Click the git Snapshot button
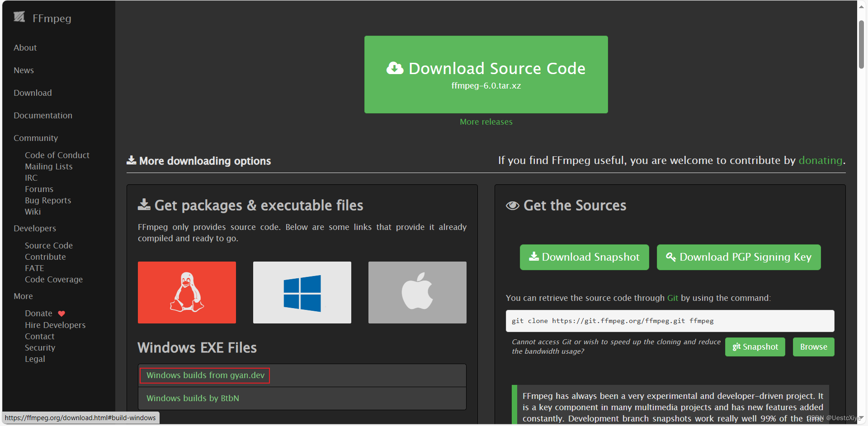Screen dimensions: 868x426 point(755,347)
